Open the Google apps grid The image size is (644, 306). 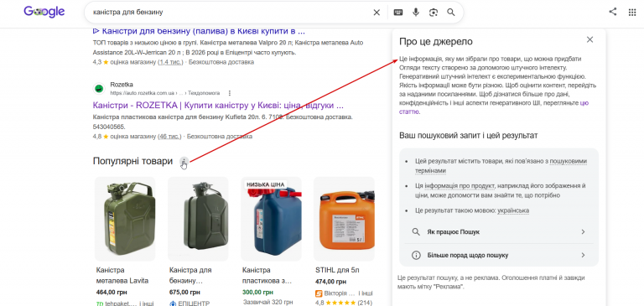[x=632, y=12]
